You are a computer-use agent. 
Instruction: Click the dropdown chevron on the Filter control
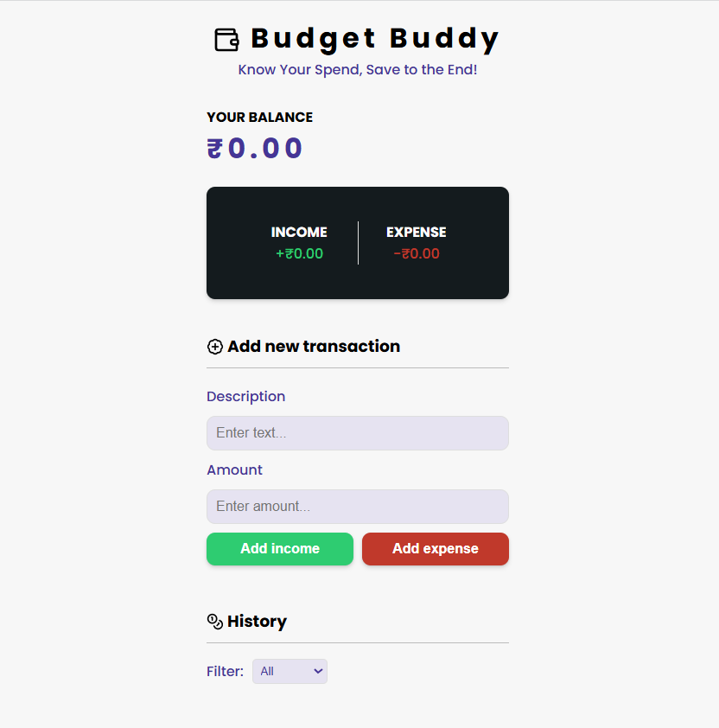pos(316,671)
